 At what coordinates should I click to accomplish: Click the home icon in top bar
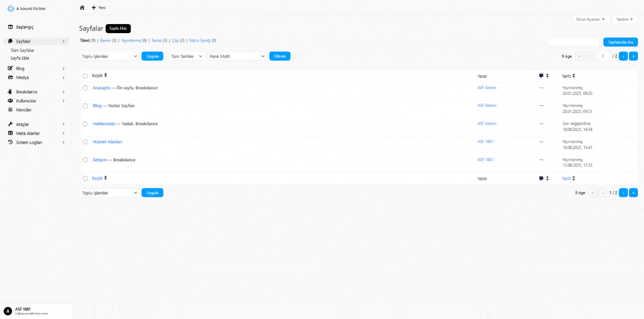click(x=82, y=8)
